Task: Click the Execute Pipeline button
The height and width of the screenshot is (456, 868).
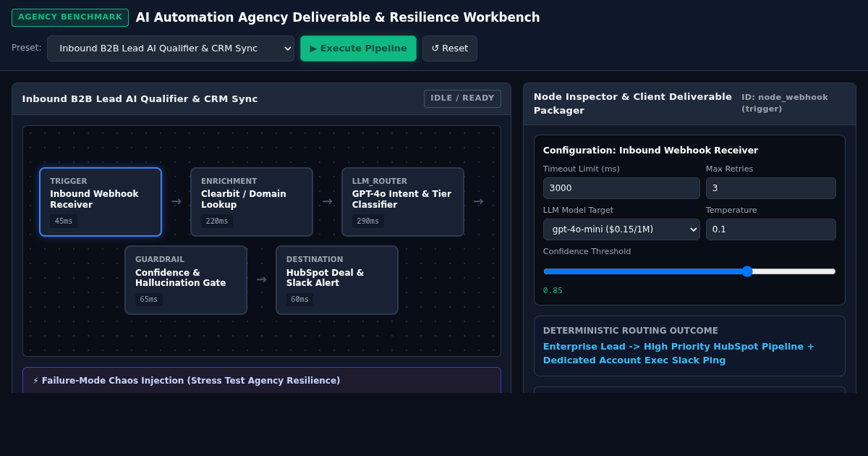Action: [x=358, y=48]
